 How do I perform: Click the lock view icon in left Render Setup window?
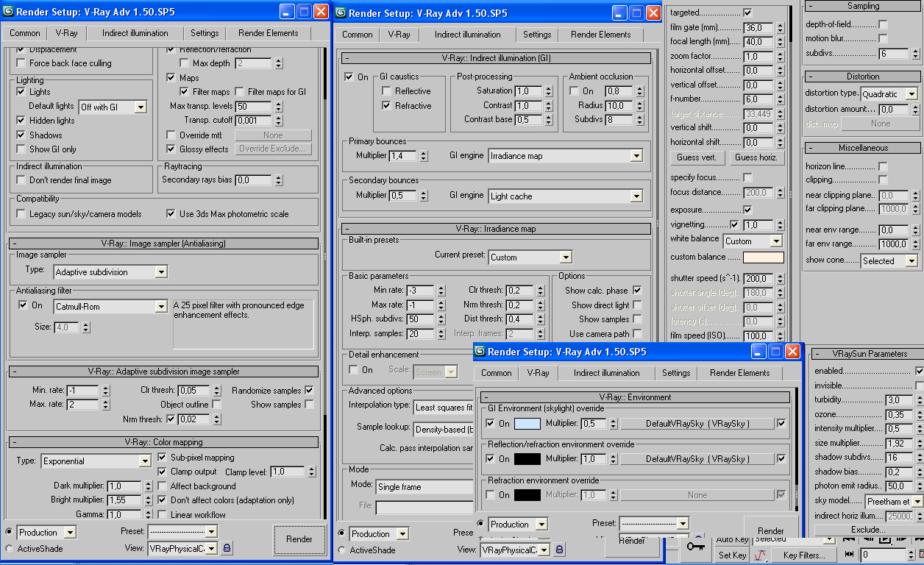click(x=227, y=548)
